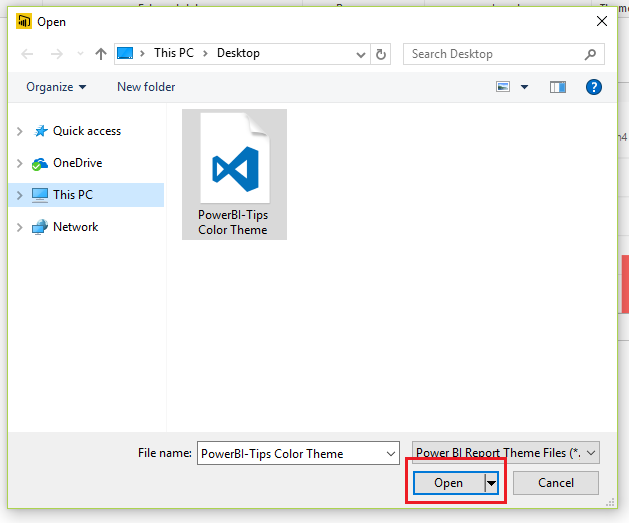Open the view options dropdown arrow
Screen dimensions: 629x523
[x=524, y=87]
